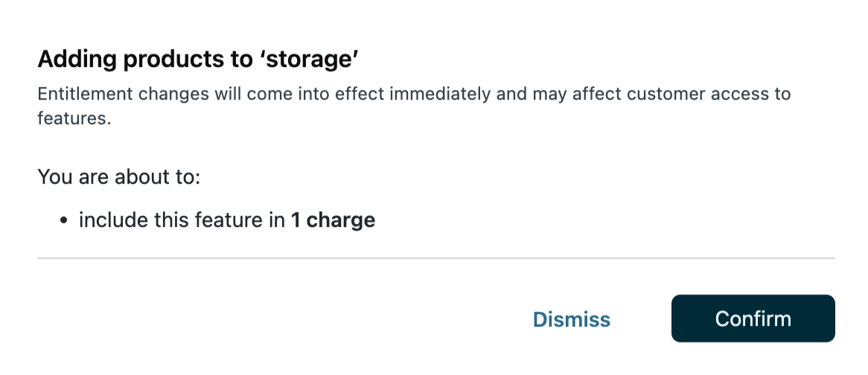This screenshot has height=375, width=868.
Task: Dismiss the entitlement change dialog
Action: point(571,319)
